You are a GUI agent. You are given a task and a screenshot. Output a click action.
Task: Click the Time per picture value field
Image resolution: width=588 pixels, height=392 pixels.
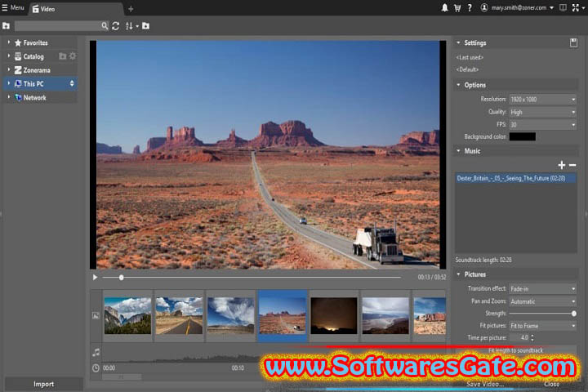click(x=519, y=337)
